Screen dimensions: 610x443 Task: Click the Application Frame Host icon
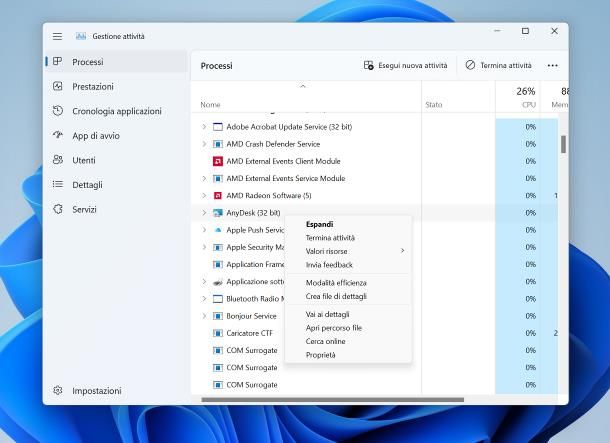tap(218, 264)
